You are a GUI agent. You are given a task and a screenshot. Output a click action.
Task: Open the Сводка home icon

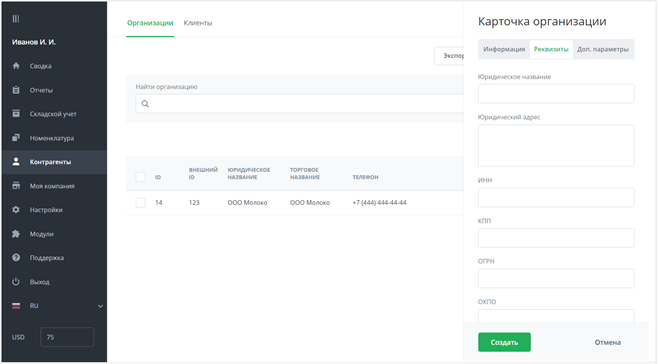point(16,66)
